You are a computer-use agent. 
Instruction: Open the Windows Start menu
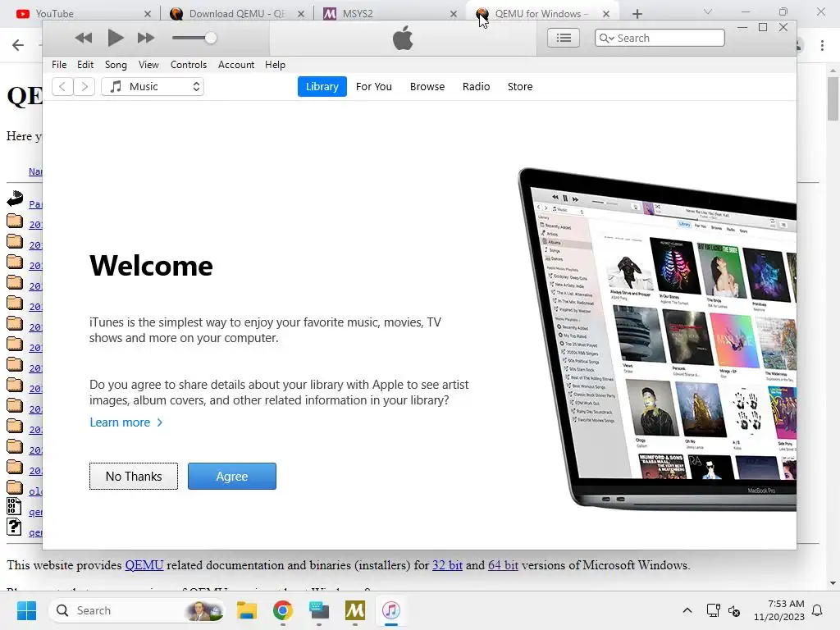(x=26, y=610)
